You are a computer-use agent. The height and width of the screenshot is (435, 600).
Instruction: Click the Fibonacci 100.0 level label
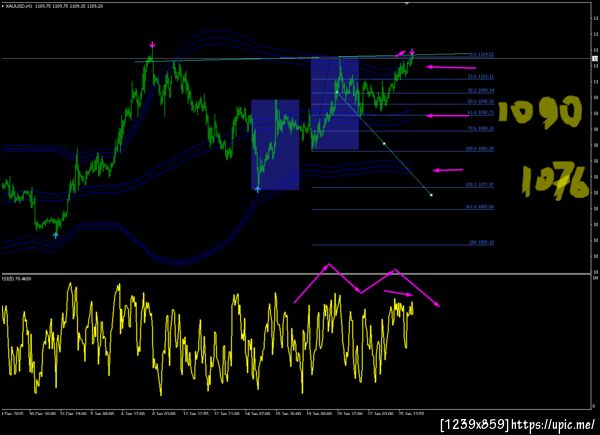(x=479, y=148)
